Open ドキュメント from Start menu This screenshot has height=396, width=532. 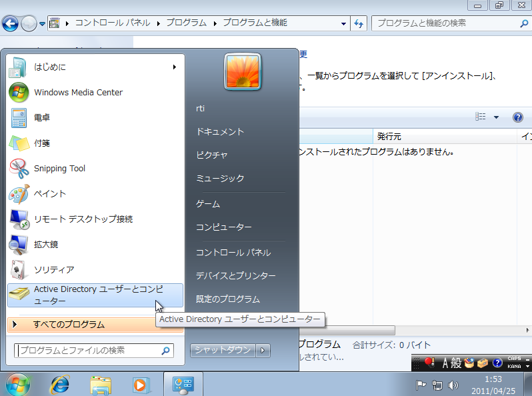pos(220,131)
